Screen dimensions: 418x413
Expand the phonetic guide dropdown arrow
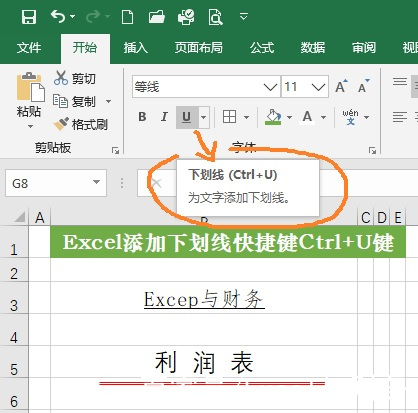pyautogui.click(x=367, y=117)
